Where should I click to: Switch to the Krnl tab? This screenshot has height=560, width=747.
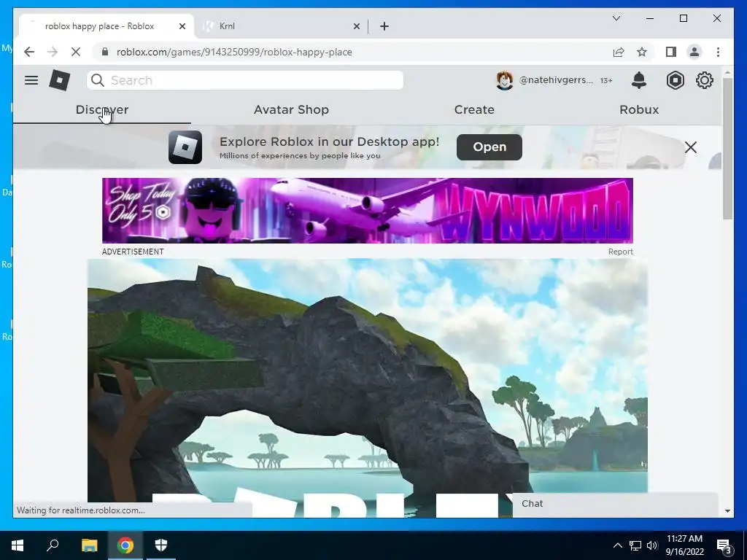tap(281, 26)
